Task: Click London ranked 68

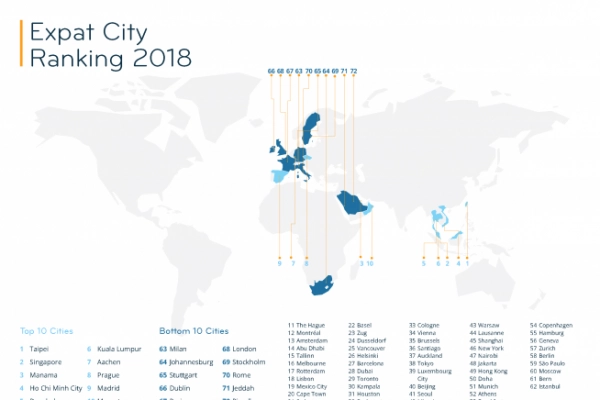Action: (x=244, y=349)
